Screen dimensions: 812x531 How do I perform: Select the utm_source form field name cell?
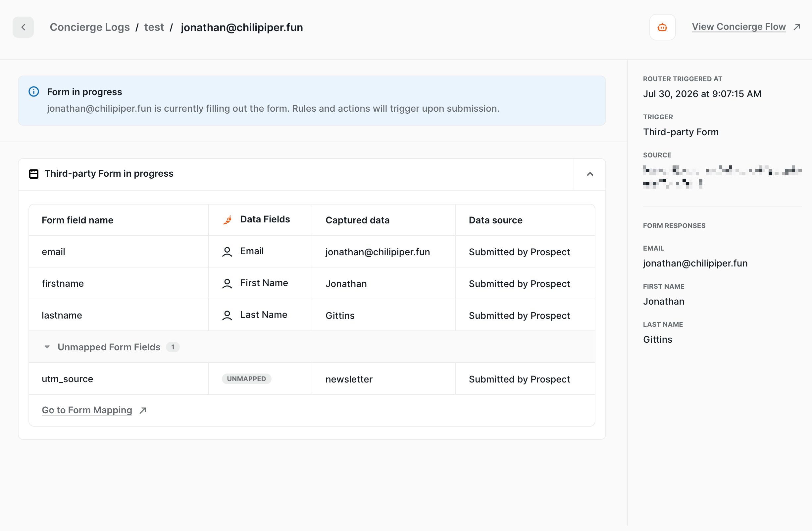pyautogui.click(x=118, y=379)
